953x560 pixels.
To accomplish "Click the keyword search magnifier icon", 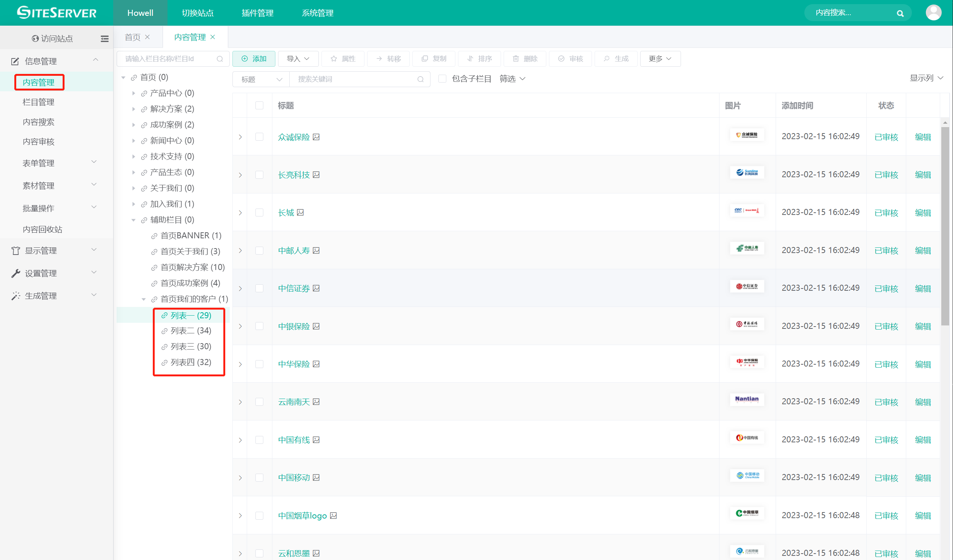I will (x=421, y=80).
